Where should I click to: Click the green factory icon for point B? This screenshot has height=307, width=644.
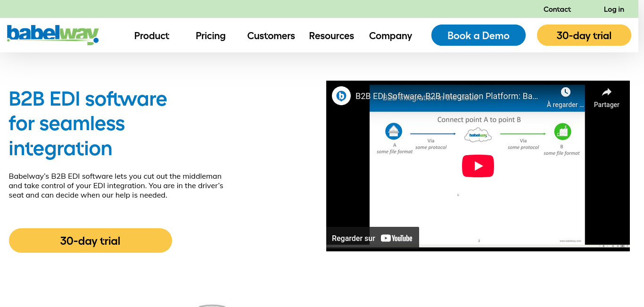tap(562, 132)
